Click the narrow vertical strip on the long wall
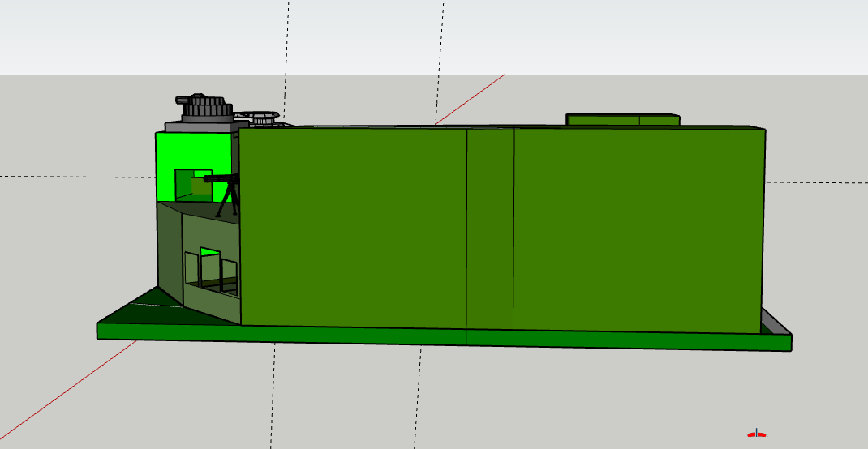 (490, 229)
